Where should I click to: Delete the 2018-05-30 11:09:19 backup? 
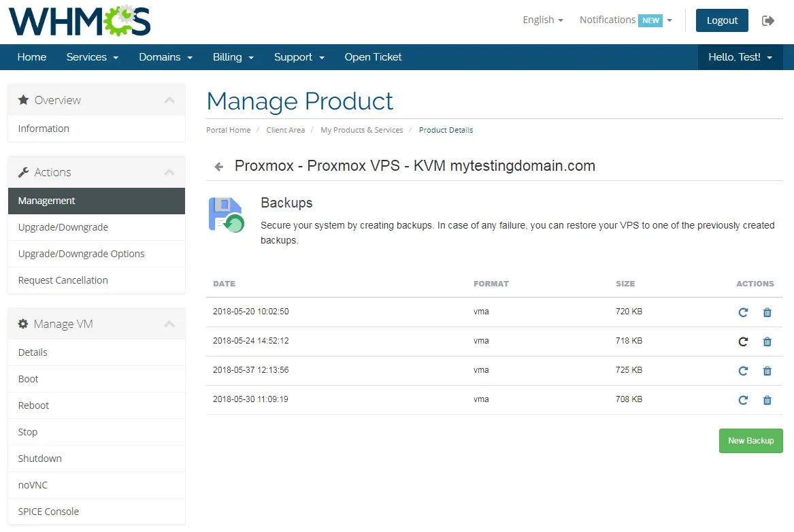[x=767, y=401]
